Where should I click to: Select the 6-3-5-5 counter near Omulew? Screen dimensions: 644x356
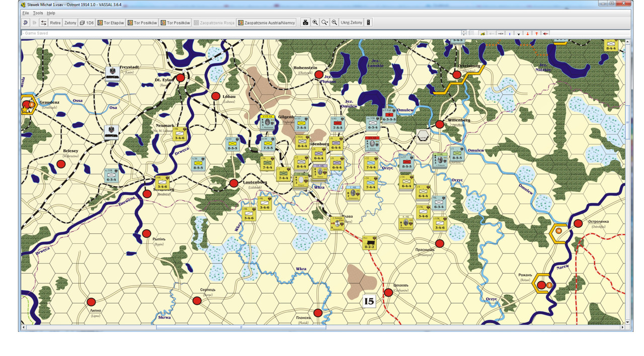coord(389,115)
